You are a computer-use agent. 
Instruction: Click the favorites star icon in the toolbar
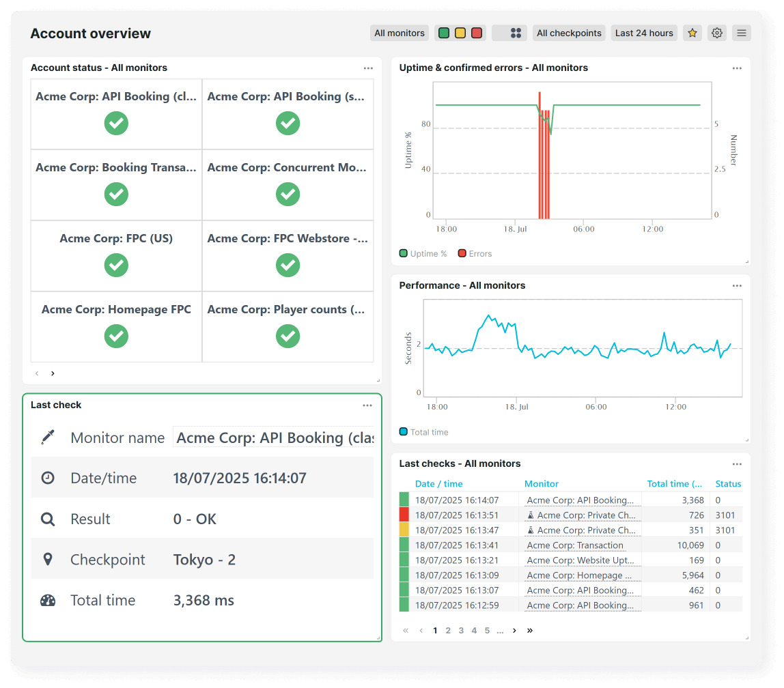click(x=692, y=32)
